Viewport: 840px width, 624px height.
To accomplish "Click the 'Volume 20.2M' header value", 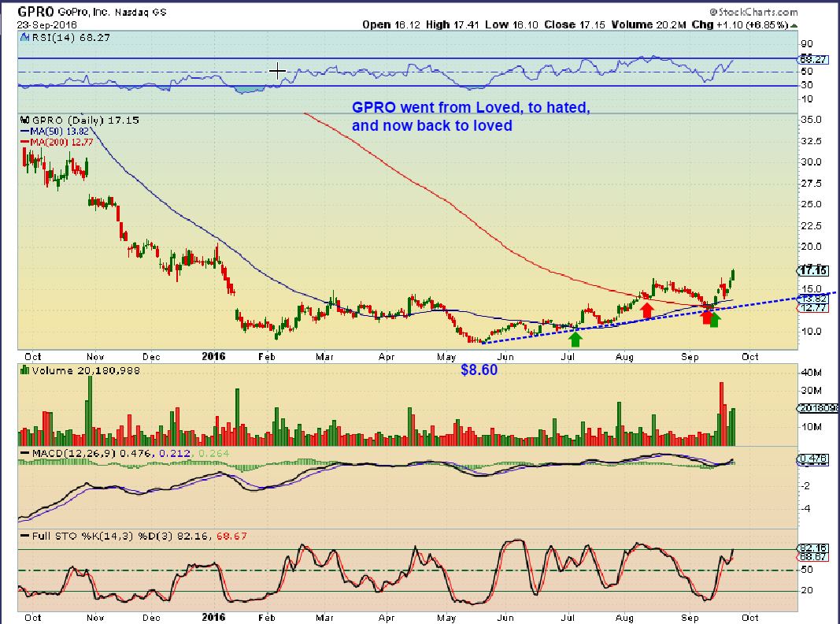I will 649,24.
